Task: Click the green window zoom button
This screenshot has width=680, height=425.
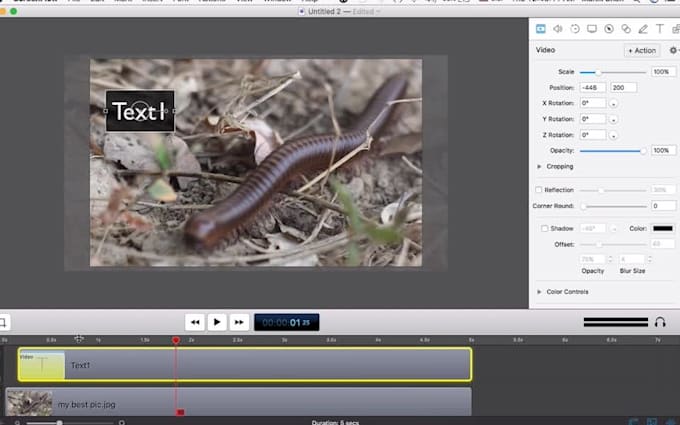Action: coord(13,11)
